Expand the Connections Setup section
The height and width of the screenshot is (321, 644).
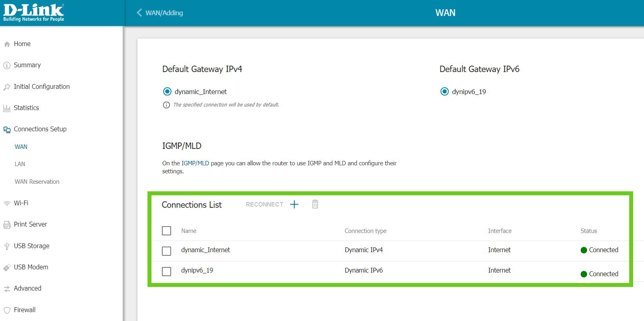tap(40, 129)
